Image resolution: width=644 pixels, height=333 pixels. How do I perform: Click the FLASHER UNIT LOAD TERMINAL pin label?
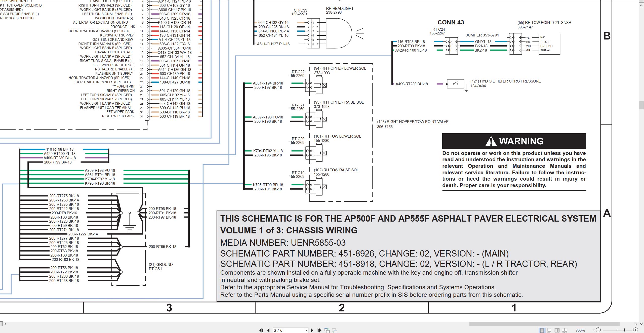[x=106, y=108]
